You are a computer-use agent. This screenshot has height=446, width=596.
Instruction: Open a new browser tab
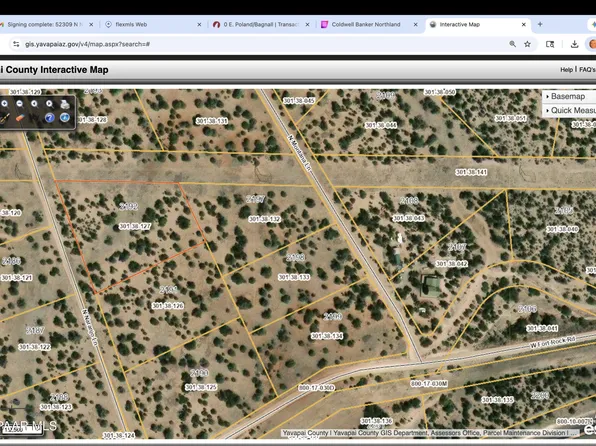540,24
